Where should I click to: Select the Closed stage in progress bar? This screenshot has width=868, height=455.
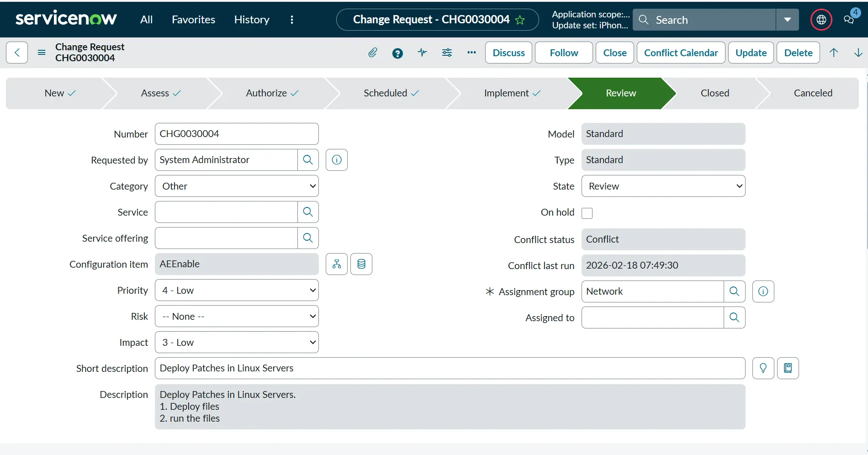pos(715,93)
